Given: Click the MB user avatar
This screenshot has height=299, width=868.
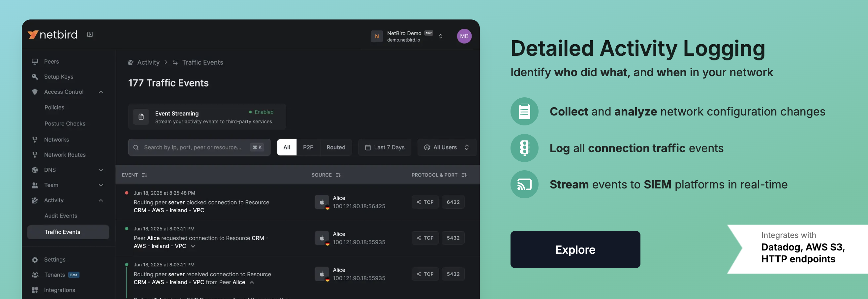Looking at the screenshot, I should [x=464, y=36].
